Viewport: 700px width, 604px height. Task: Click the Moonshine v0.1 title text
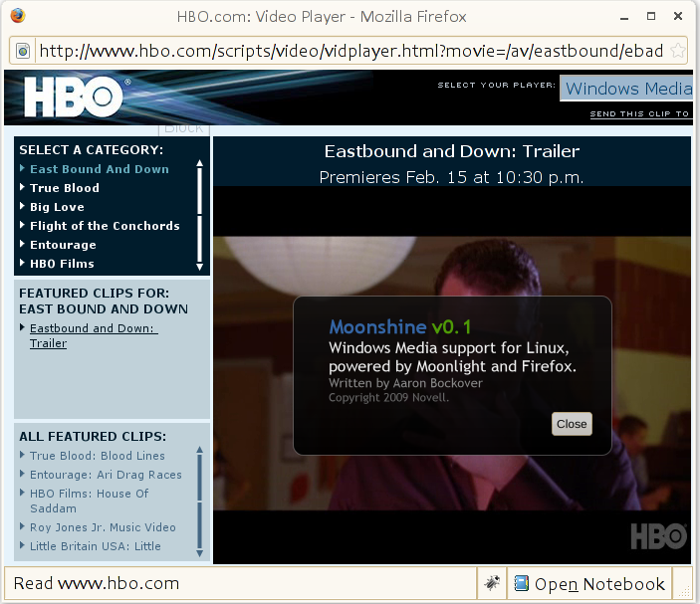400,327
